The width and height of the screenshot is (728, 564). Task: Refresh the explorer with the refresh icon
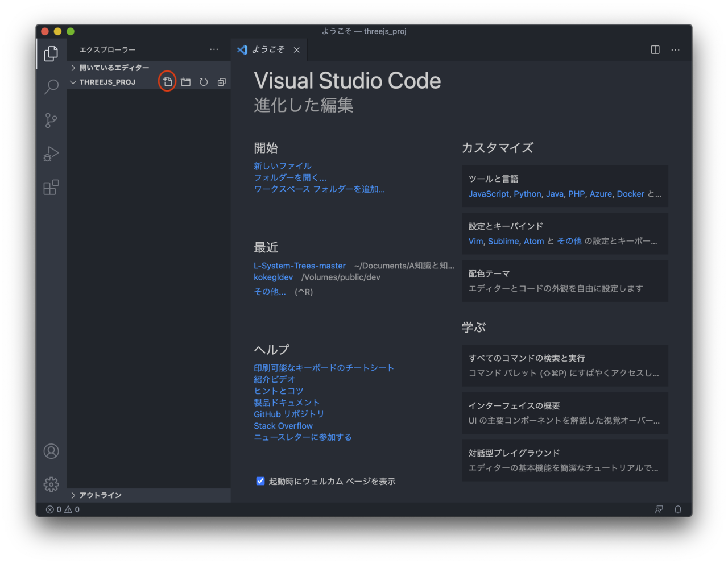pyautogui.click(x=204, y=82)
